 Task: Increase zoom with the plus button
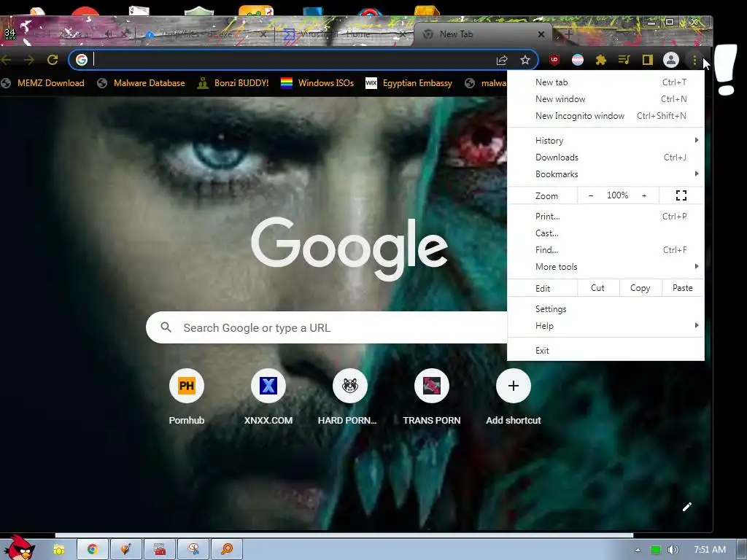(644, 195)
